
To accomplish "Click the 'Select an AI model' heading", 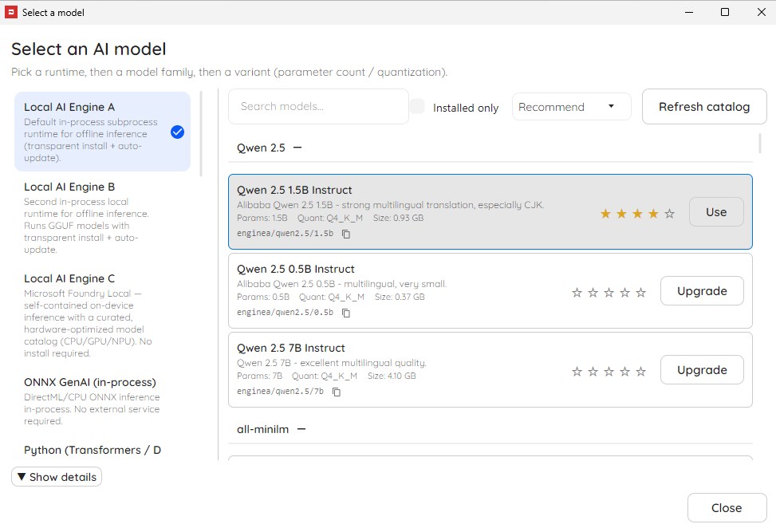I will (x=89, y=49).
